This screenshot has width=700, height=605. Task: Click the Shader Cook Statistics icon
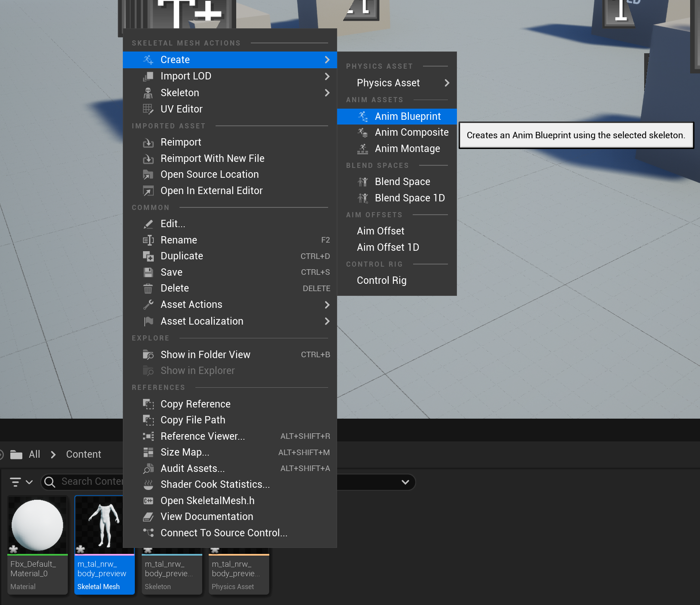148,485
